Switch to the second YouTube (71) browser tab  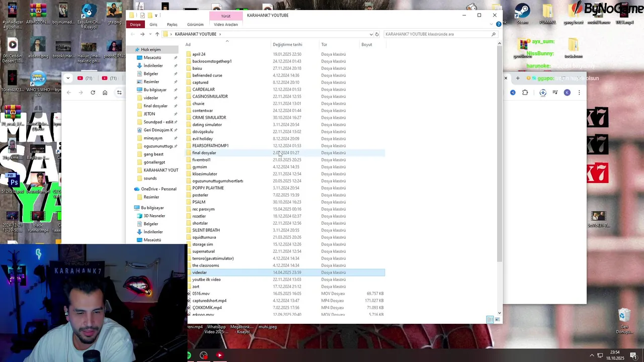[x=109, y=78]
